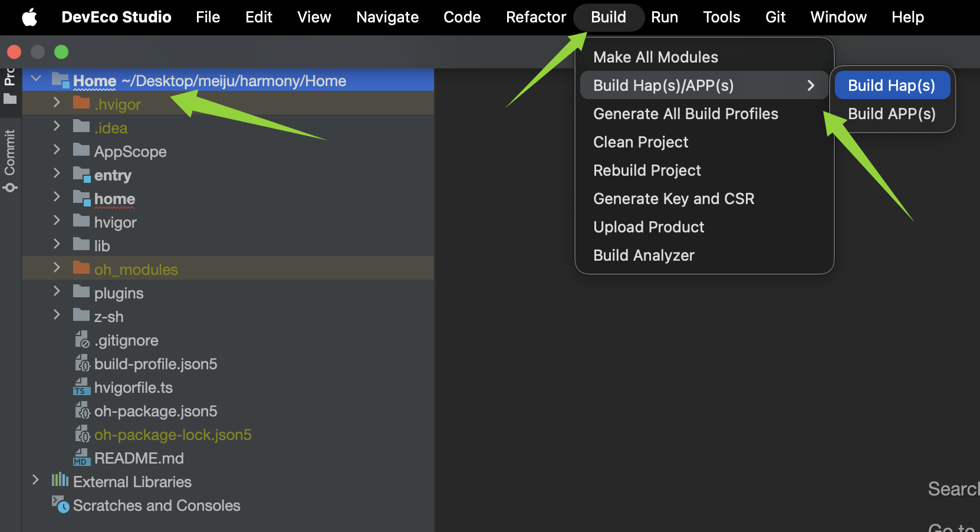This screenshot has height=532, width=980.
Task: Open the Help menu
Action: (907, 17)
